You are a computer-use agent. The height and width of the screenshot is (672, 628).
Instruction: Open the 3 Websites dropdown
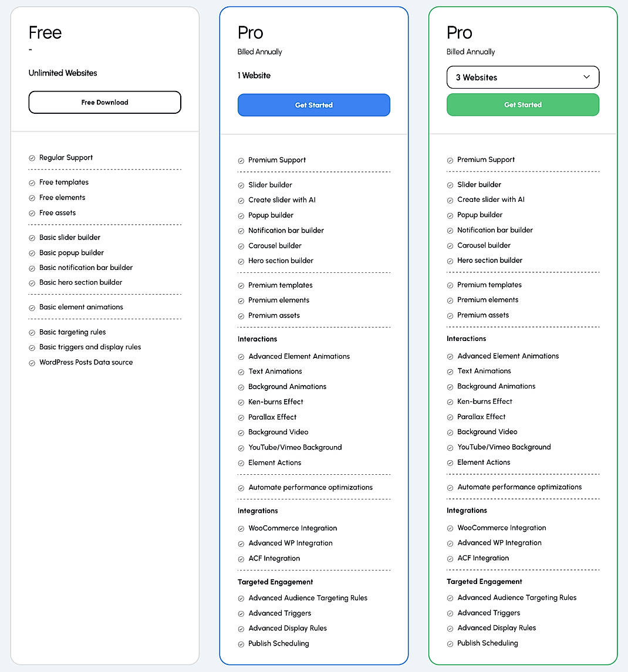(522, 77)
